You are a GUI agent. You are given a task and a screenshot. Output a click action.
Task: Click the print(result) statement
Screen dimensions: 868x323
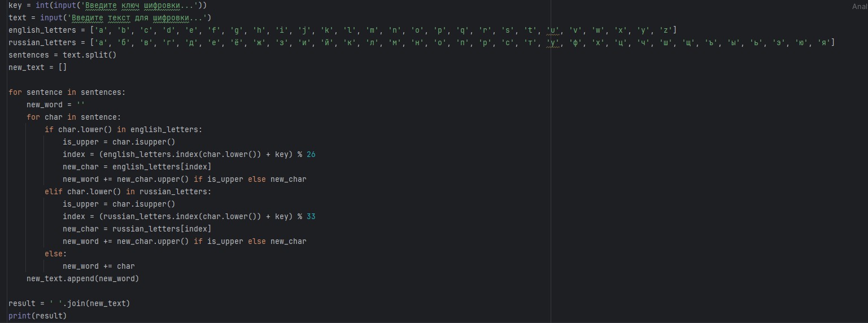(37, 316)
